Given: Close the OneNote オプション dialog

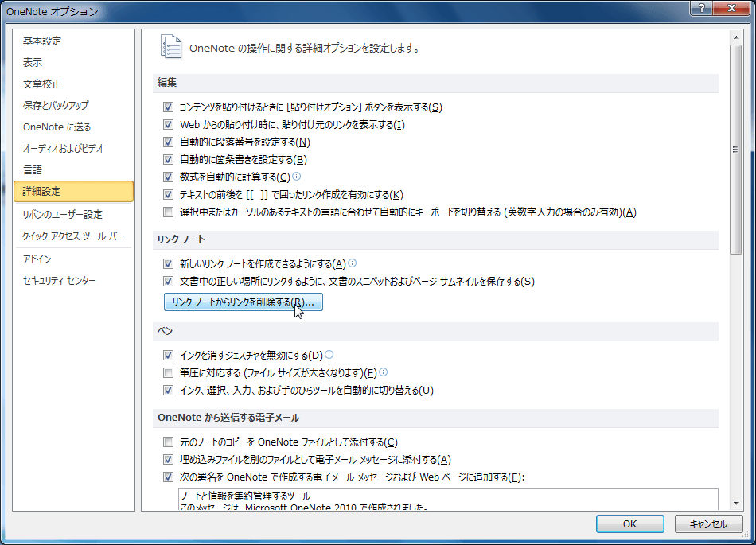Looking at the screenshot, I should [x=731, y=8].
